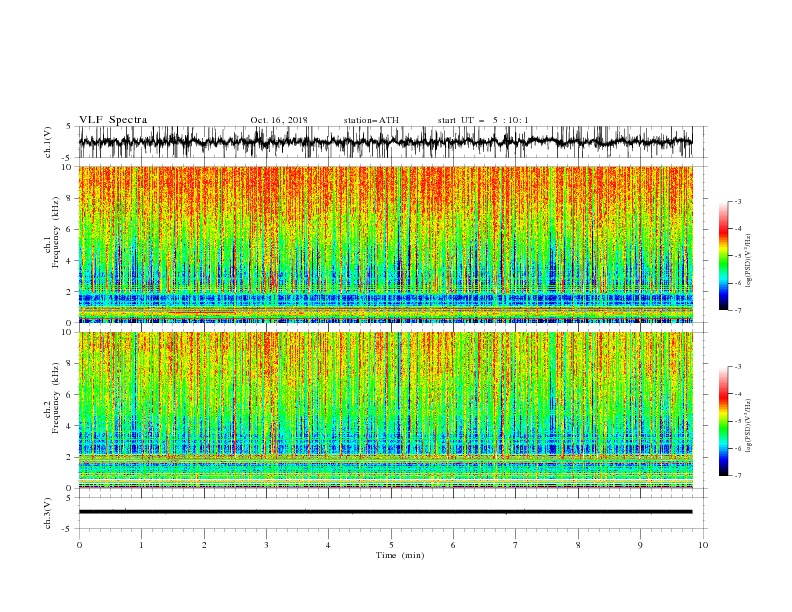Click the ch.1 color bar "-3" tick label
The width and height of the screenshot is (792, 612).
point(737,201)
